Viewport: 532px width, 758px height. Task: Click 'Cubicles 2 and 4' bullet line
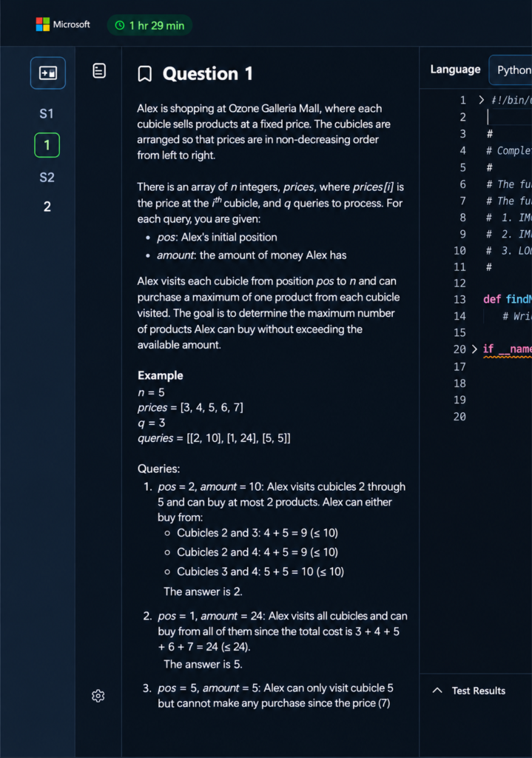pos(257,552)
